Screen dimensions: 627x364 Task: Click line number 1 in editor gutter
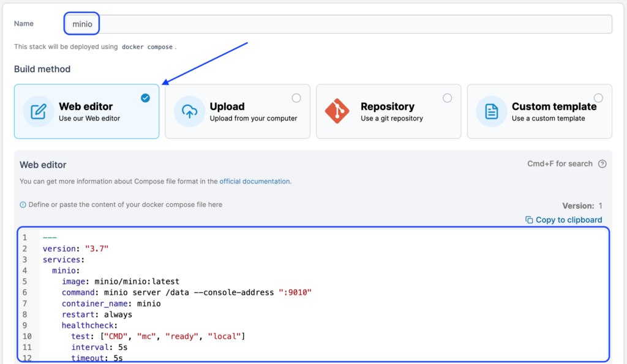tap(25, 237)
